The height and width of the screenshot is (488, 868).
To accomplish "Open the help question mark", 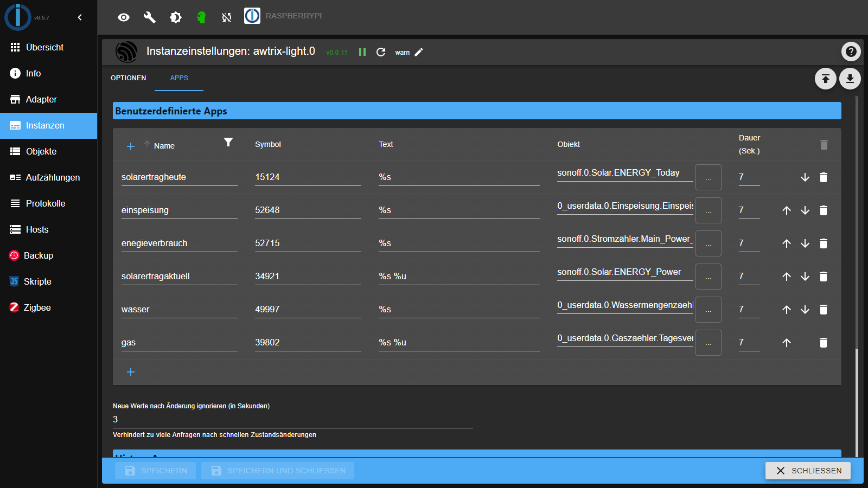I will (851, 52).
